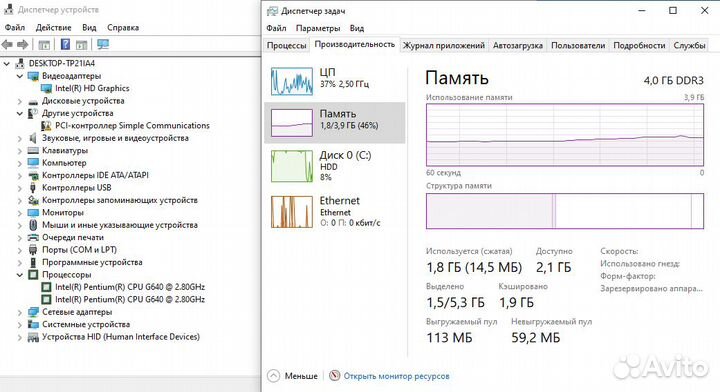Click the Сетевые адаптеры network icon
This screenshot has width=720, height=392.
pyautogui.click(x=33, y=312)
